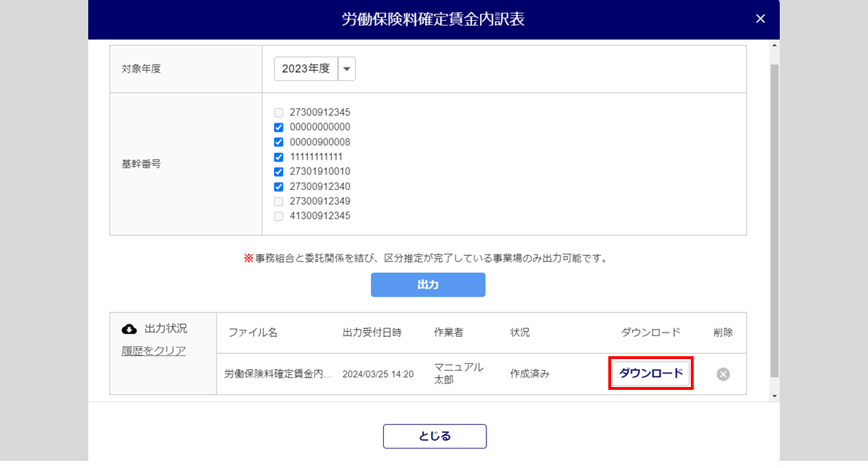868x468 pixels.
Task: Delete the output row with the X icon
Action: pyautogui.click(x=723, y=374)
